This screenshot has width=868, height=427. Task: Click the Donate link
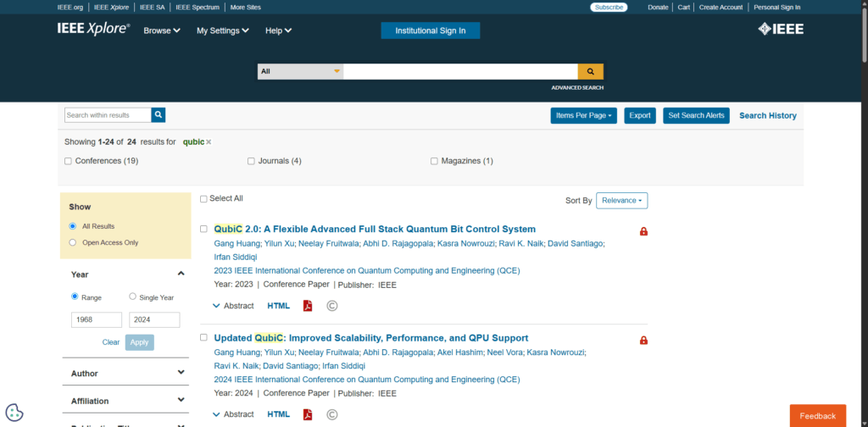coord(658,7)
